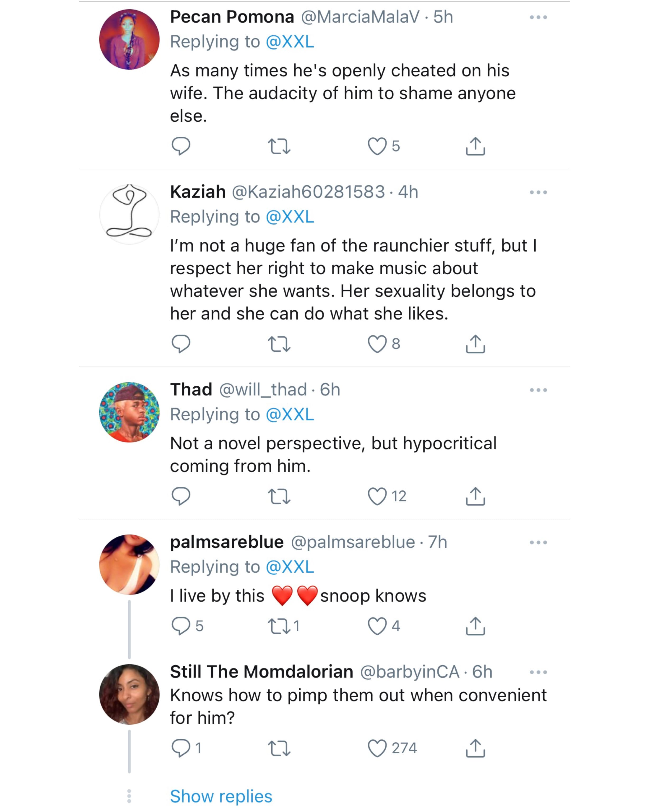Retweet palmsareblue's tweet
This screenshot has width=649, height=812.
(x=279, y=626)
